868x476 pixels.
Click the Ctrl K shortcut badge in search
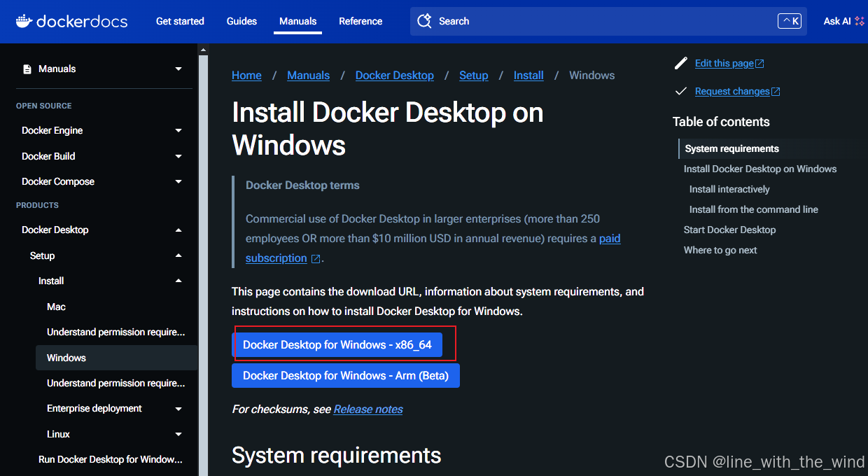(x=790, y=21)
